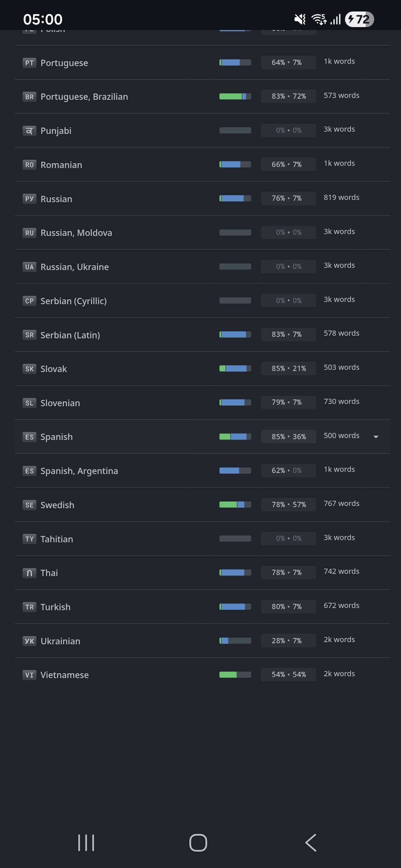Click the UA badge for Russian, Ukraine
Screen dimensions: 401x868
(x=29, y=267)
